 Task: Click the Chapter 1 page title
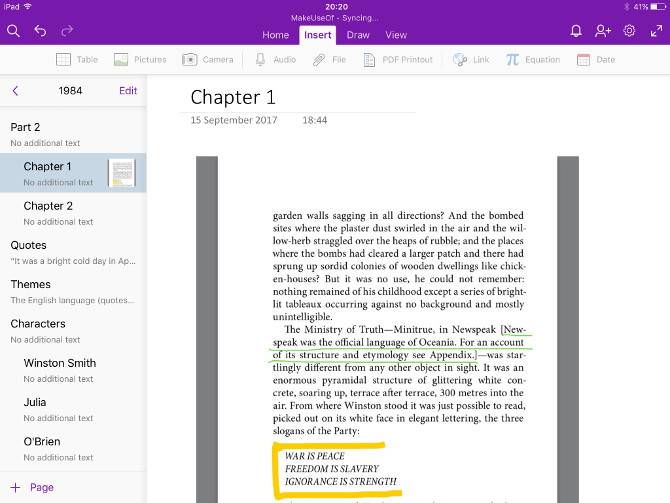tap(233, 97)
